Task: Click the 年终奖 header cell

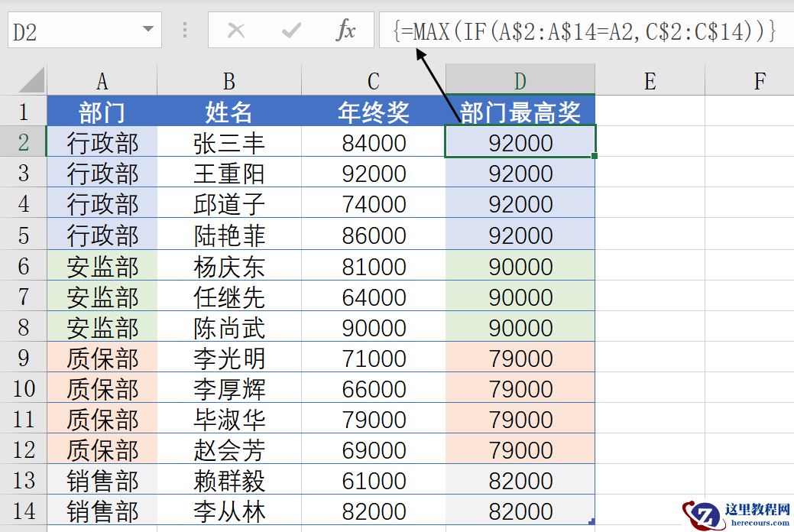Action: [373, 112]
